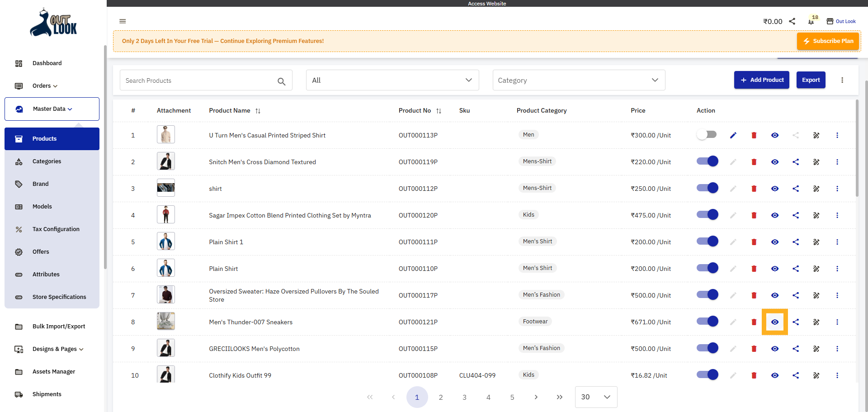This screenshot has height=412, width=868.
Task: Share the Plain Shirt 1 product
Action: (x=796, y=242)
